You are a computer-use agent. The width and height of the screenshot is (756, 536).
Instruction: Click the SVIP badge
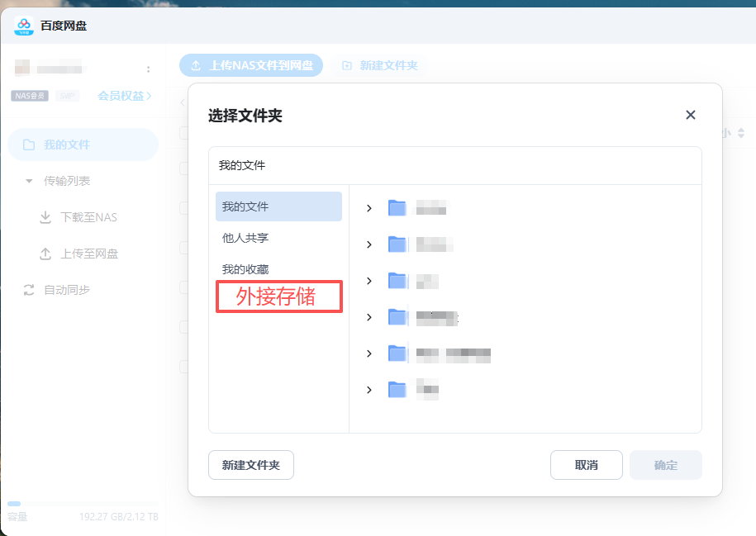tap(68, 96)
